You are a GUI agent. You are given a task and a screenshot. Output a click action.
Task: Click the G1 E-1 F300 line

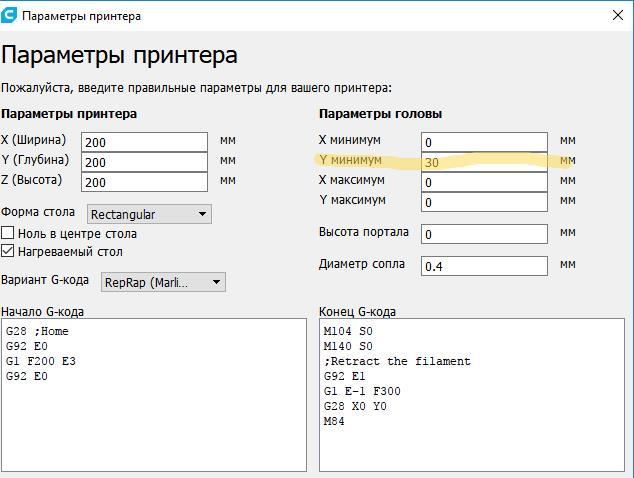coord(362,391)
